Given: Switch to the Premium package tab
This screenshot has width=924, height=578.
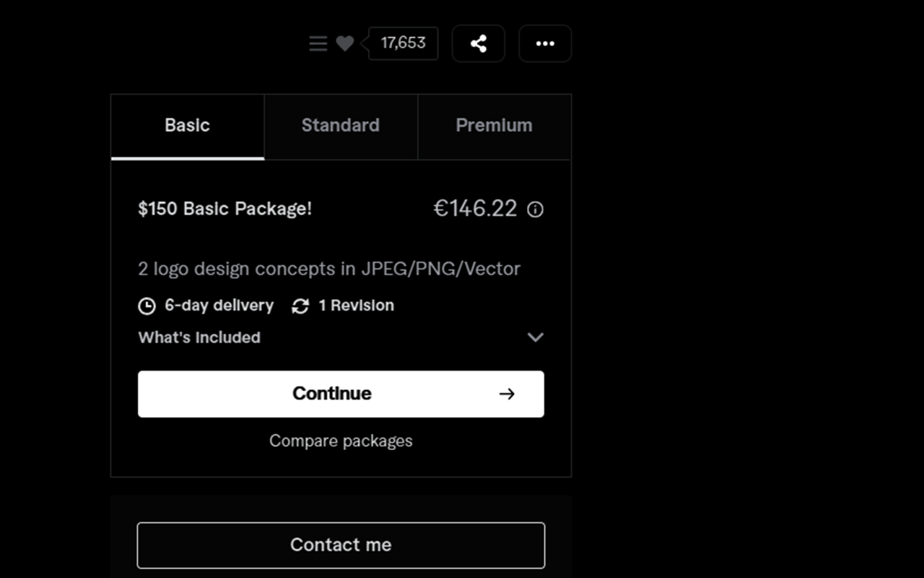Looking at the screenshot, I should [x=494, y=126].
